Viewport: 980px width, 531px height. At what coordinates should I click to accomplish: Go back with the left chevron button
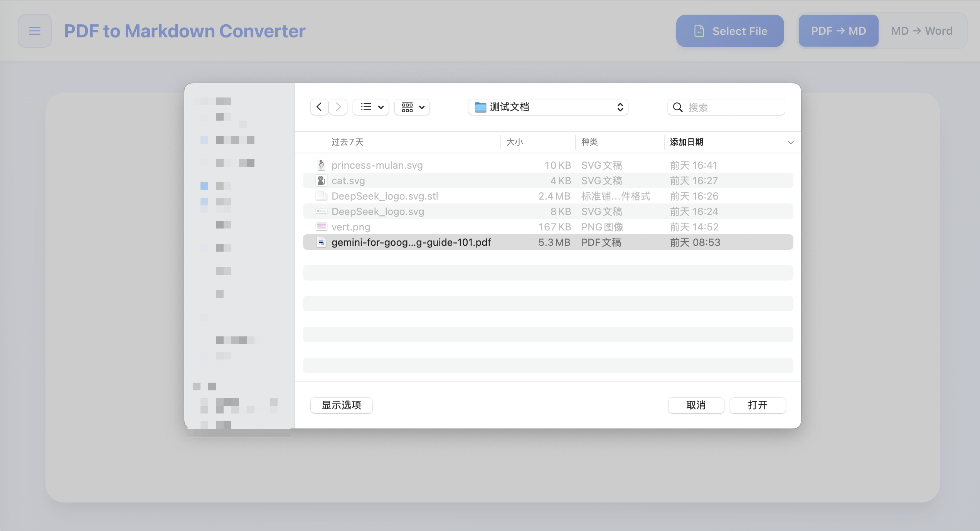[x=319, y=107]
